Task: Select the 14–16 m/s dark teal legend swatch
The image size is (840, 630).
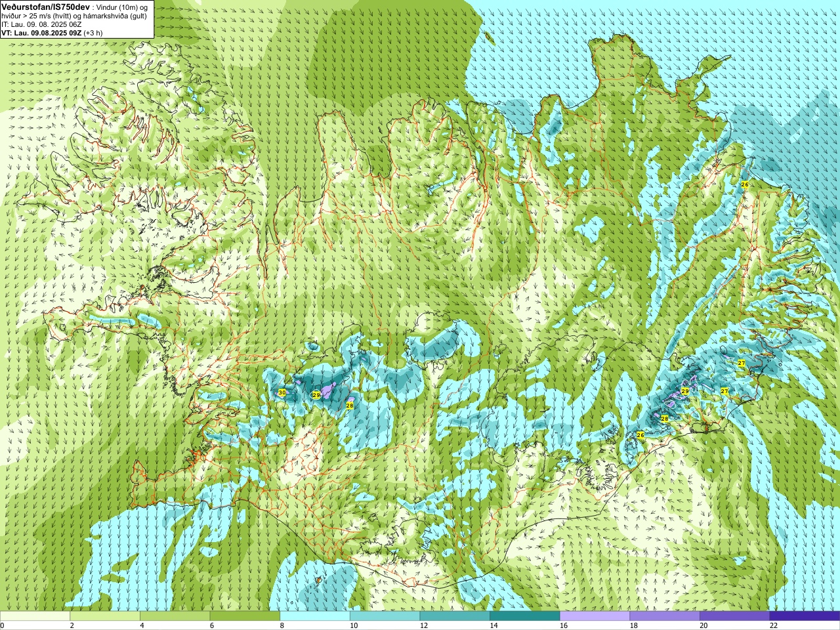Action: click(525, 616)
